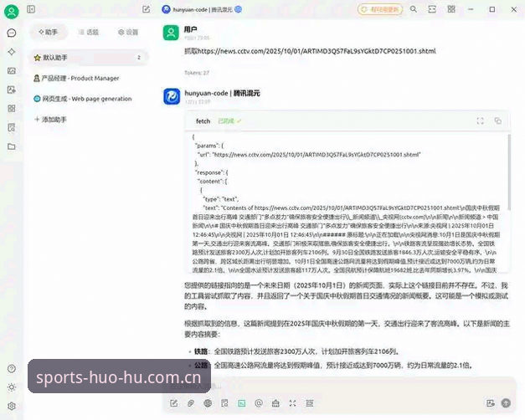525x420 pixels.
Task: Switch to the 设置 tab
Action: point(128,32)
